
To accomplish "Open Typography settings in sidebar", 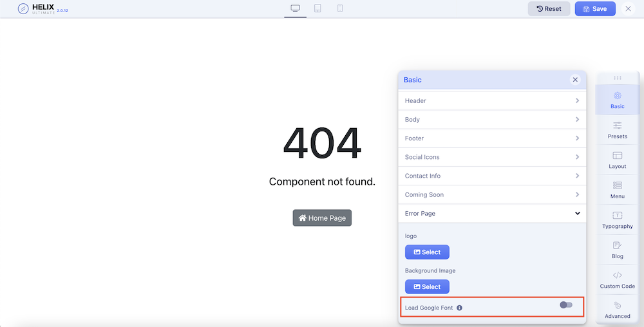I will (617, 220).
